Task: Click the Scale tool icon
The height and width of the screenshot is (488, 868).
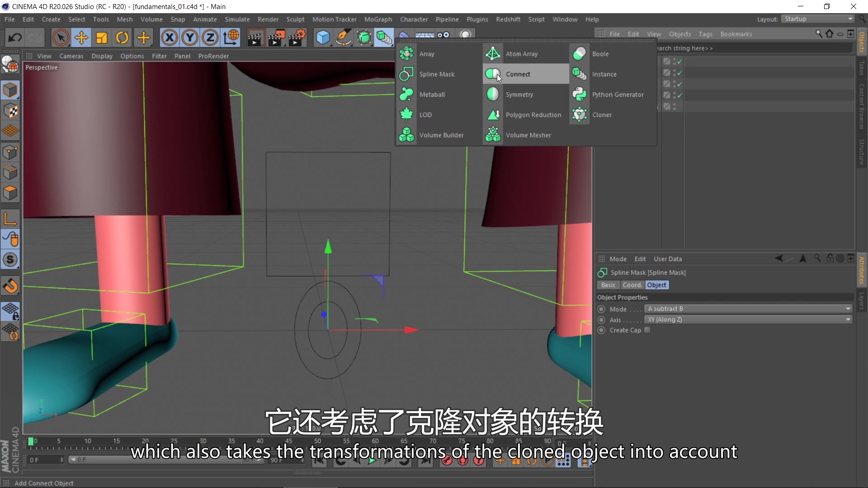Action: [x=101, y=38]
